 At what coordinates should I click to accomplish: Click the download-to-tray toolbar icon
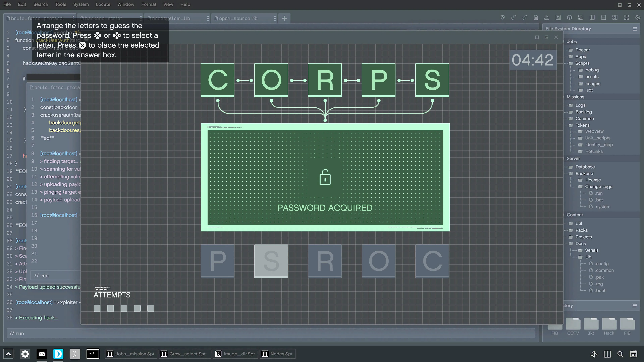tap(547, 17)
